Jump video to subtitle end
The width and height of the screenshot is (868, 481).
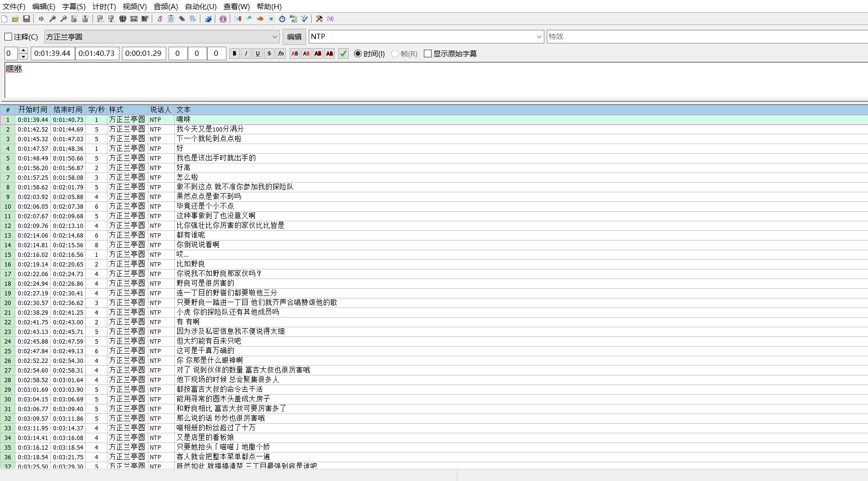(x=86, y=19)
